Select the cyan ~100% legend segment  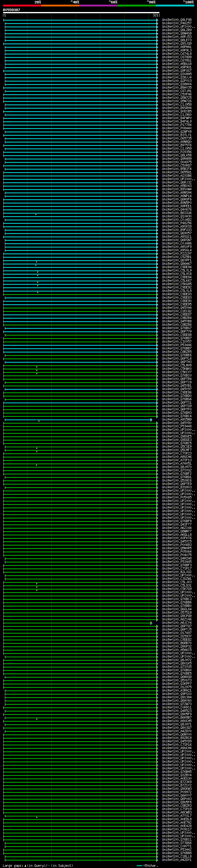click(x=175, y=6)
